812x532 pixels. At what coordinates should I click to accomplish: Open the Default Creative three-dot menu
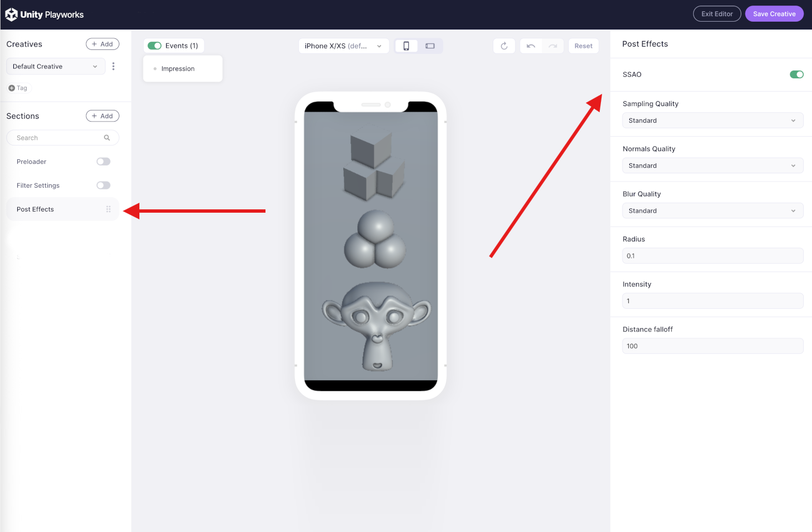(x=113, y=66)
